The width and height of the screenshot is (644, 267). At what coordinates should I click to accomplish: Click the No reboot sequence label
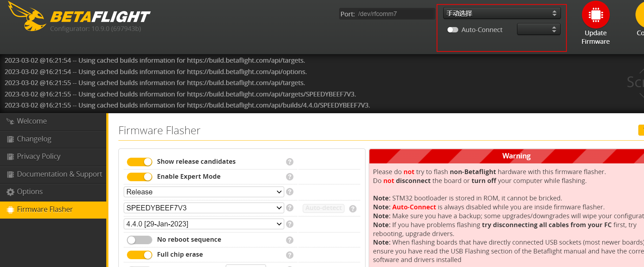(189, 240)
